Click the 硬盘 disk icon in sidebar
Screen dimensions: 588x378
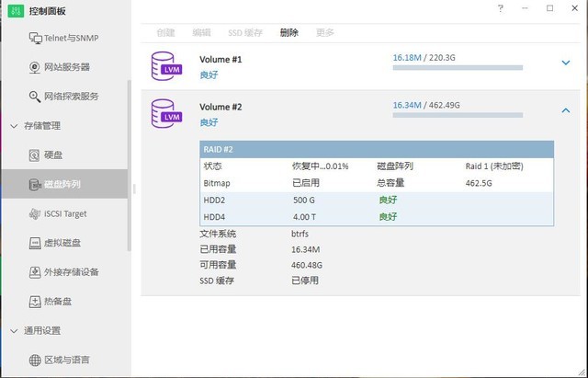tap(36, 155)
